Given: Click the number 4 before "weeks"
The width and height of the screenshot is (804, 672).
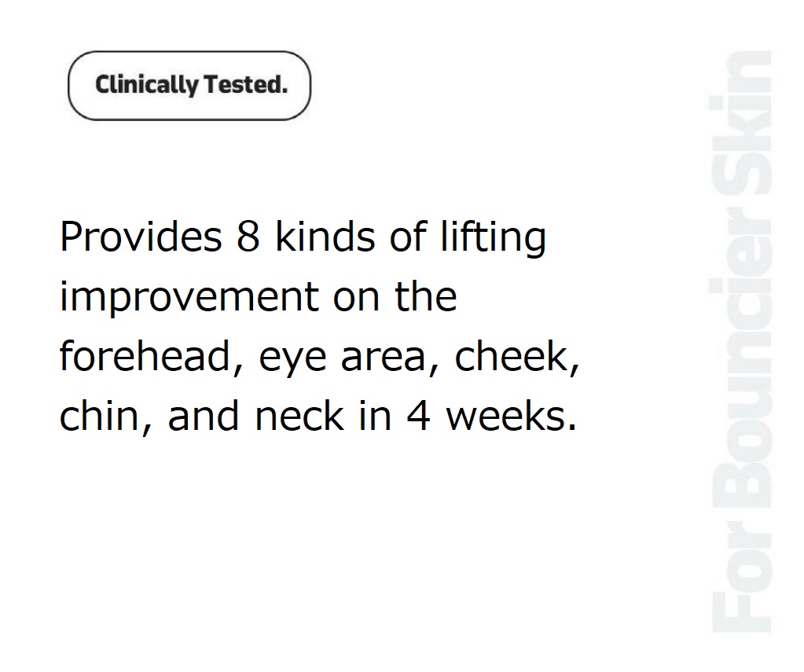Looking at the screenshot, I should (x=418, y=416).
